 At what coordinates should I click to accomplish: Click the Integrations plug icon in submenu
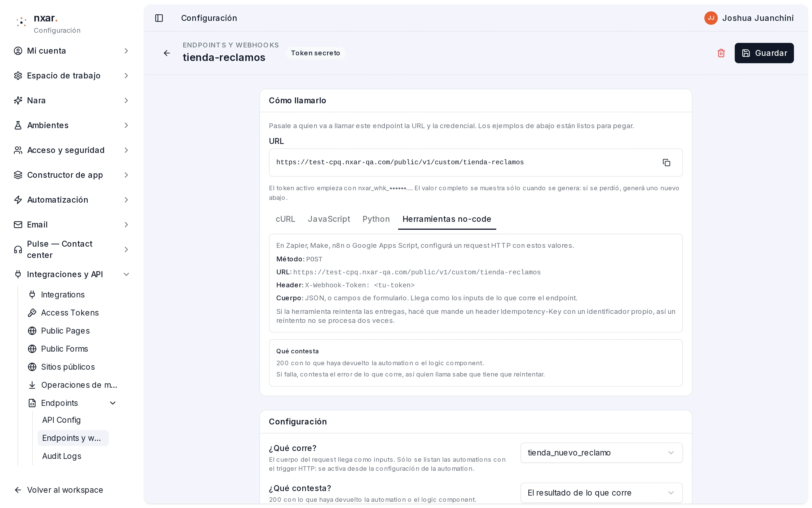coord(32,295)
